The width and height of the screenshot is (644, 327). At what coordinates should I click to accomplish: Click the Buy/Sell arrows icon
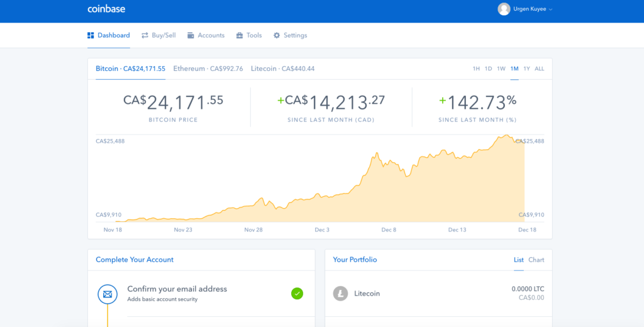[x=145, y=35]
